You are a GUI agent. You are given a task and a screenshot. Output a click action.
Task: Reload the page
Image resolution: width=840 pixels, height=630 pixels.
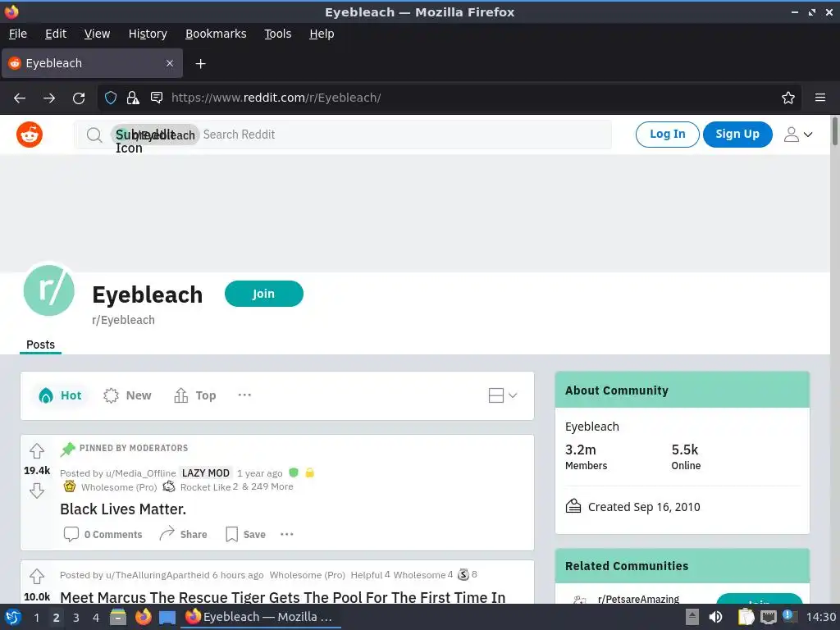(x=79, y=98)
